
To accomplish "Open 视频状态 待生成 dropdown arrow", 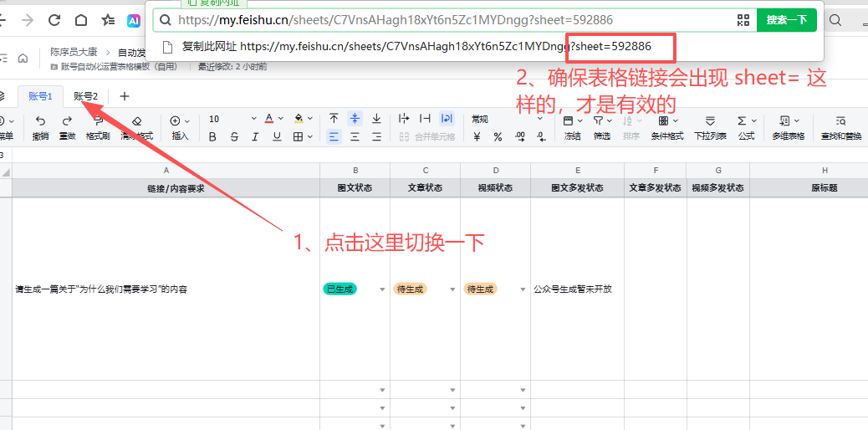I will 523,289.
